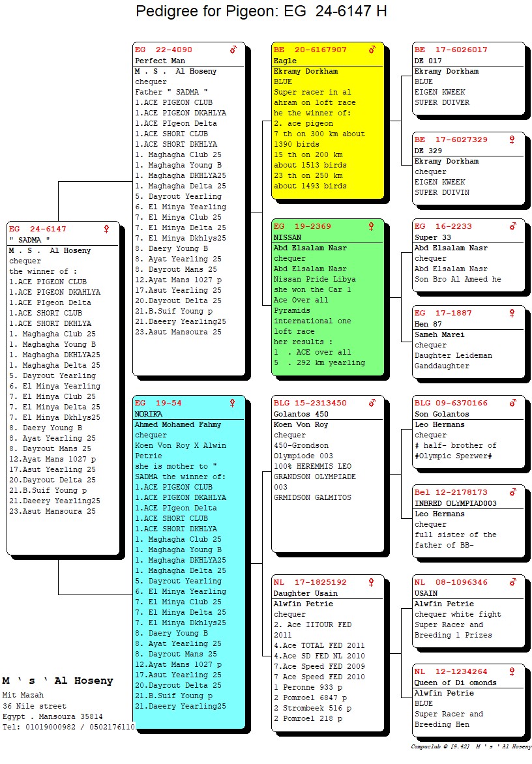Click the male symbol in the yellow Eagle box
This screenshot has width=532, height=764.
coord(372,50)
